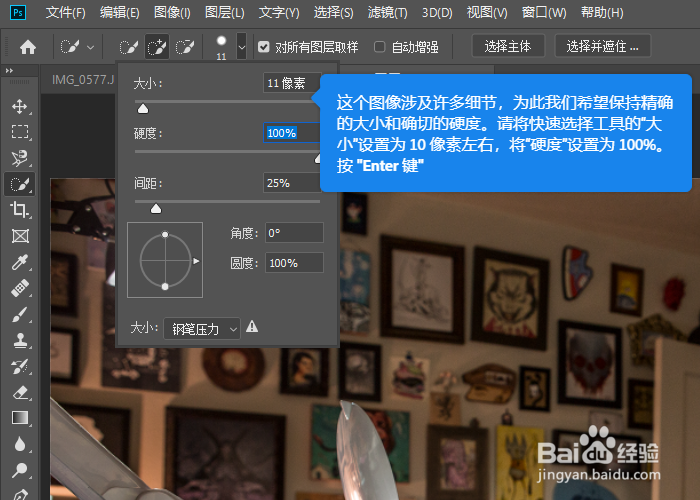Select the History Brush tool
The height and width of the screenshot is (500, 700).
[20, 367]
